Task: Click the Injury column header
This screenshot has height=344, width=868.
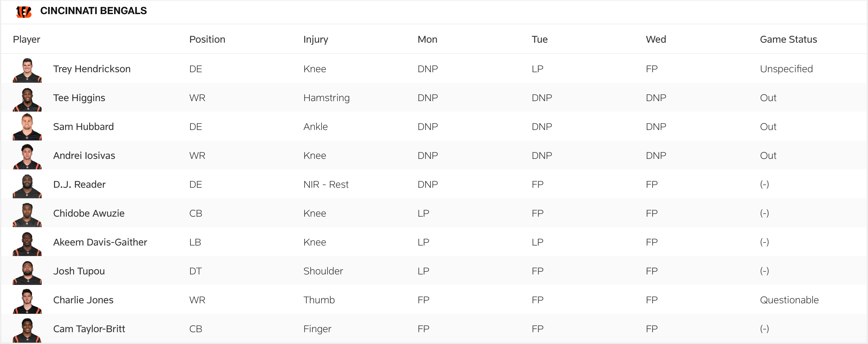Action: [x=315, y=39]
